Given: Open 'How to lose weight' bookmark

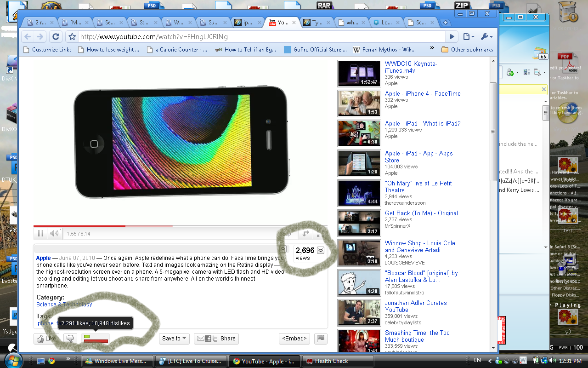Looking at the screenshot, I should (x=109, y=50).
